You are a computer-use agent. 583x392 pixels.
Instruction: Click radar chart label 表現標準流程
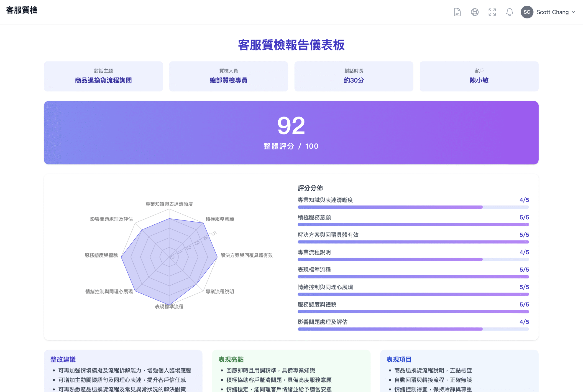pyautogui.click(x=169, y=306)
